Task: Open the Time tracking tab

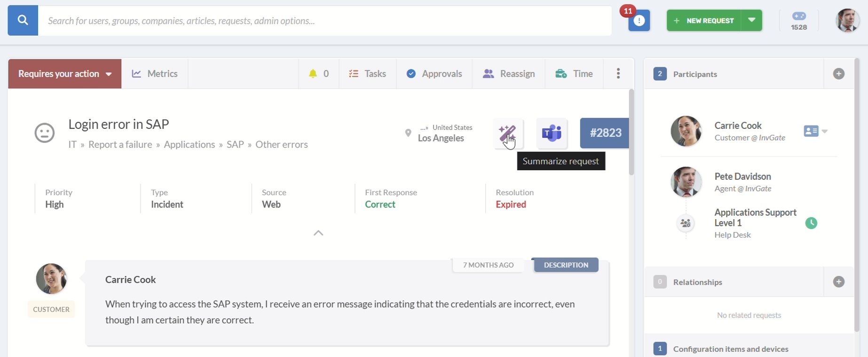Action: [574, 74]
